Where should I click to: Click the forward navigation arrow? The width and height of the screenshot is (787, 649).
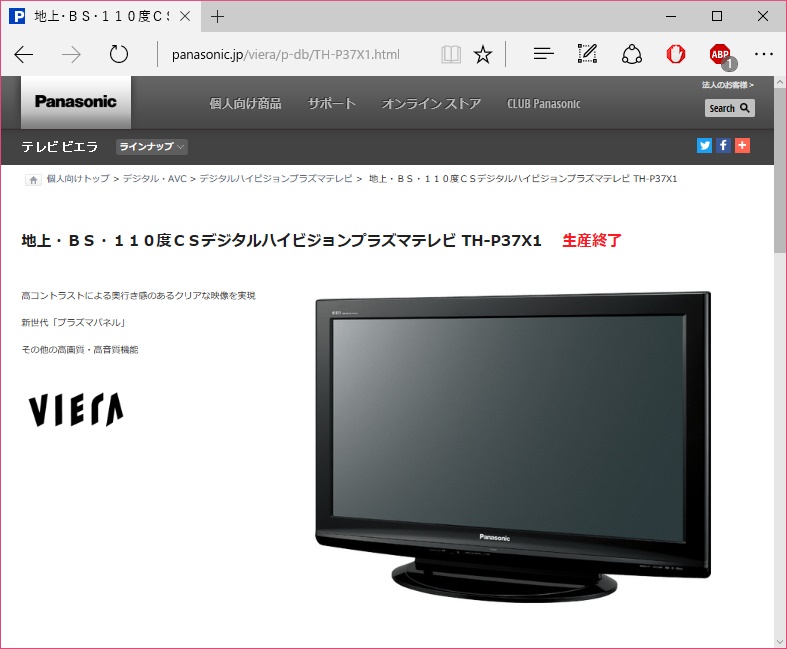coord(71,54)
